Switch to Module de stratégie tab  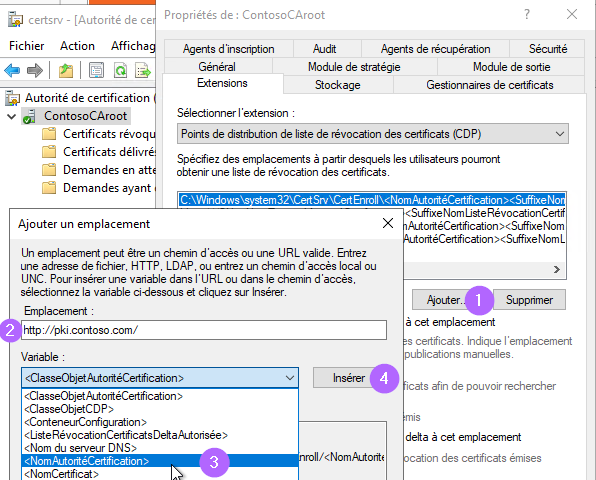tap(354, 67)
